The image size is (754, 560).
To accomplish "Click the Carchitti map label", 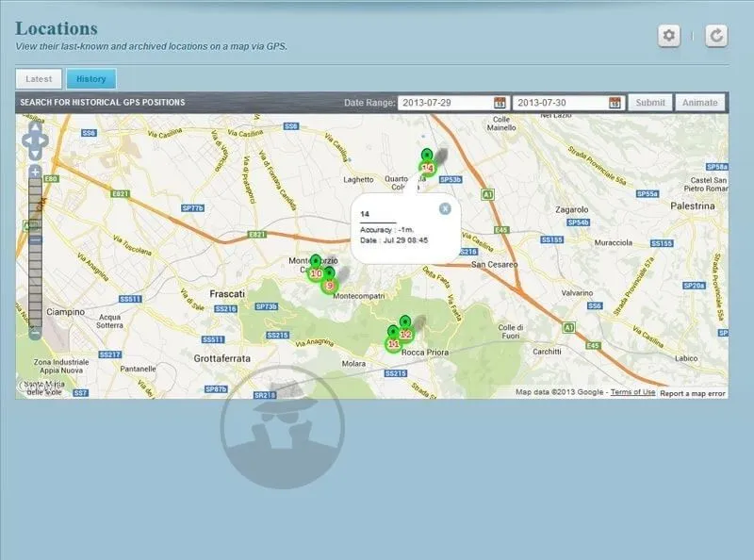I will 547,352.
